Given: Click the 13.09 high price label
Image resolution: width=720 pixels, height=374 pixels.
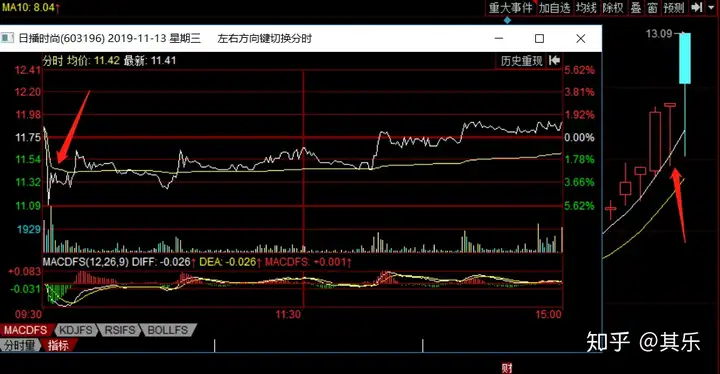Looking at the screenshot, I should pos(659,34).
